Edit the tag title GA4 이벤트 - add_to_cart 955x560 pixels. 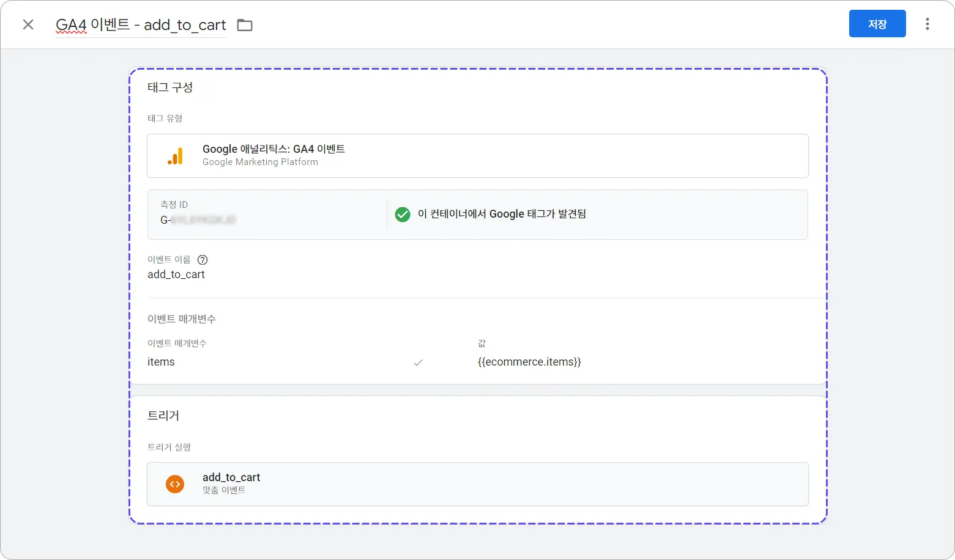click(141, 25)
